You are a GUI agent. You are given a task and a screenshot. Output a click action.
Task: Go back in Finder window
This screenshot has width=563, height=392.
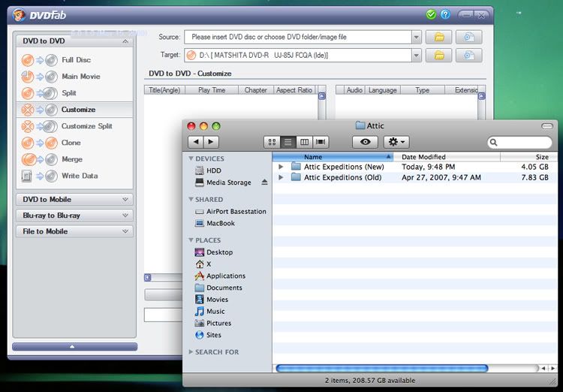[x=196, y=142]
